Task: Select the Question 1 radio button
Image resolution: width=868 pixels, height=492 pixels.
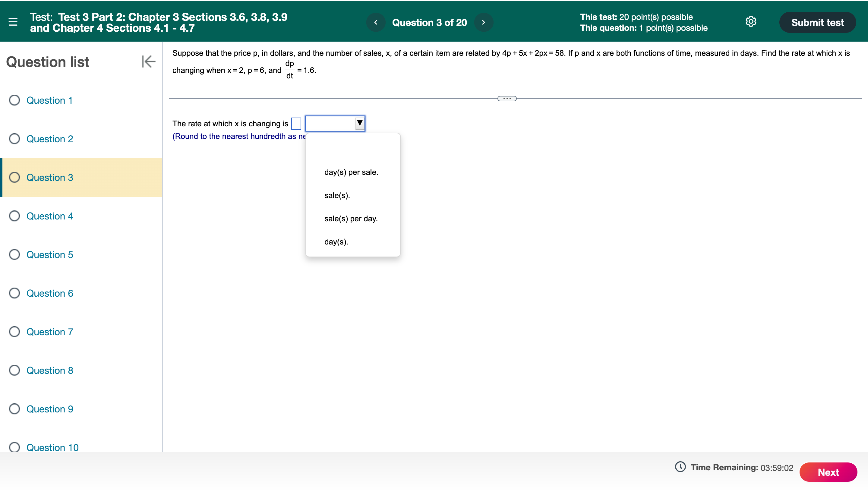Action: (x=14, y=100)
